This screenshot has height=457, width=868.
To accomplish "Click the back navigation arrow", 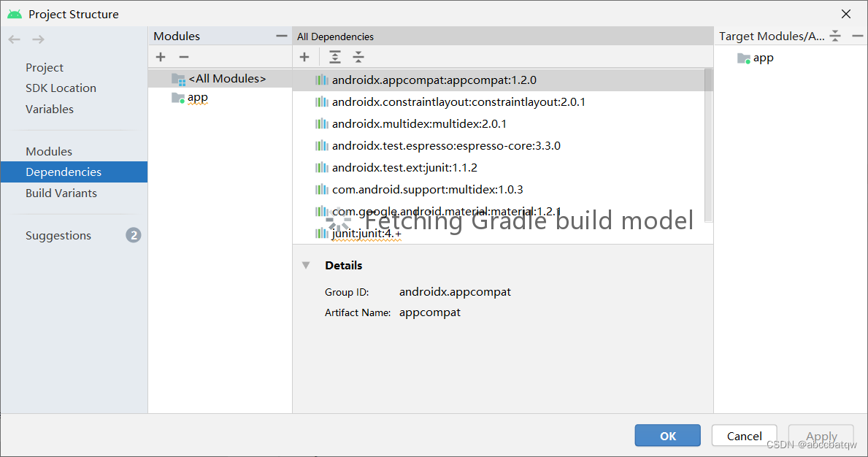I will click(15, 39).
